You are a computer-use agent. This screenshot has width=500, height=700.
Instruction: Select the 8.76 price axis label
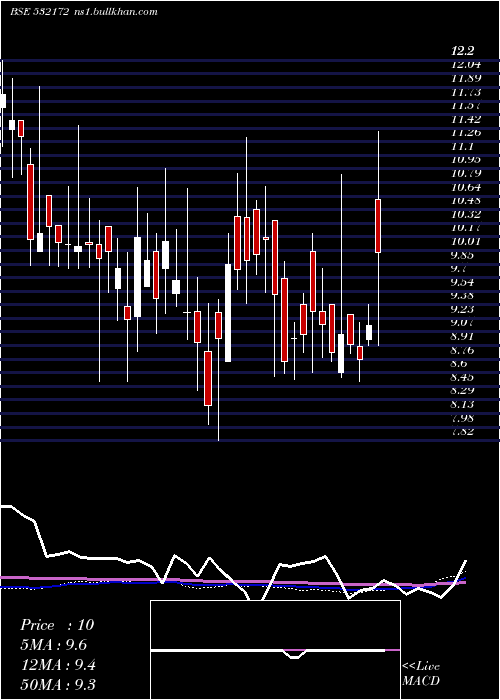(464, 350)
